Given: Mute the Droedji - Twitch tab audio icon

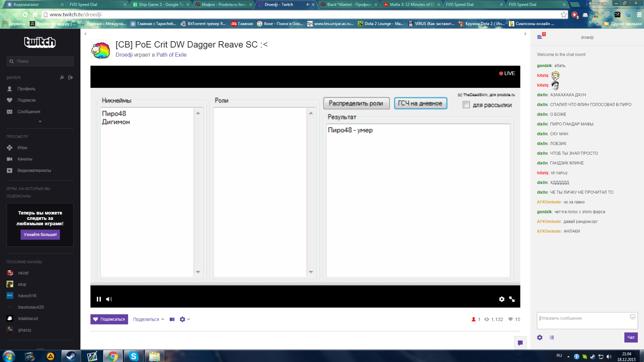Looking at the screenshot, I should click(x=308, y=5).
